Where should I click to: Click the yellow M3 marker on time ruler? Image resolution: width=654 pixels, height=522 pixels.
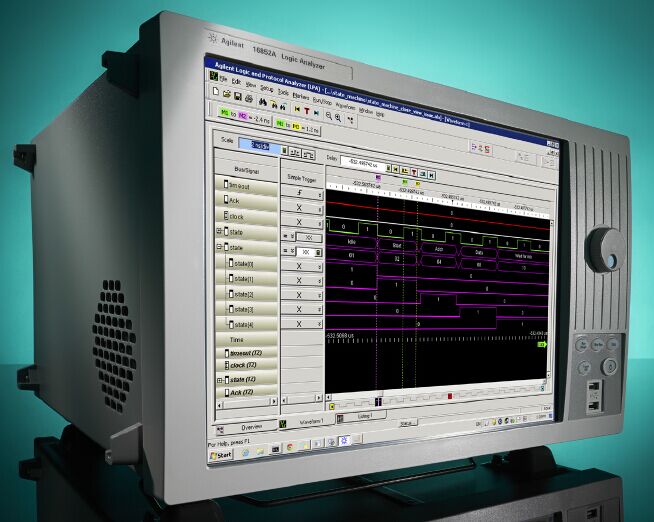point(418,183)
